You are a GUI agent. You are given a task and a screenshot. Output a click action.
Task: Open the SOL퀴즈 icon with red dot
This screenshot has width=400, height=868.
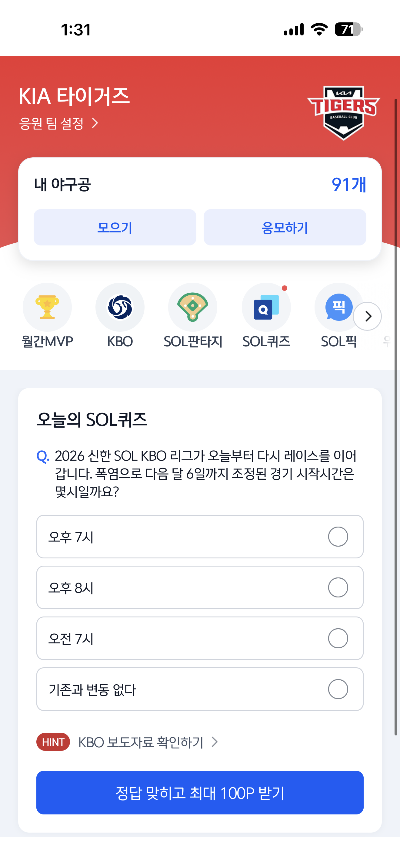coord(266,307)
